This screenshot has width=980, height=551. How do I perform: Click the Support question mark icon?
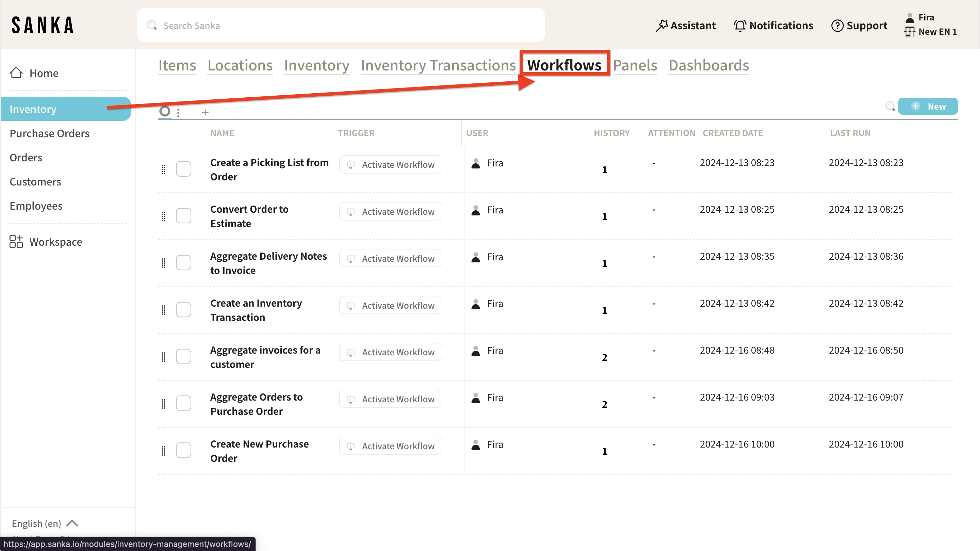(x=837, y=26)
